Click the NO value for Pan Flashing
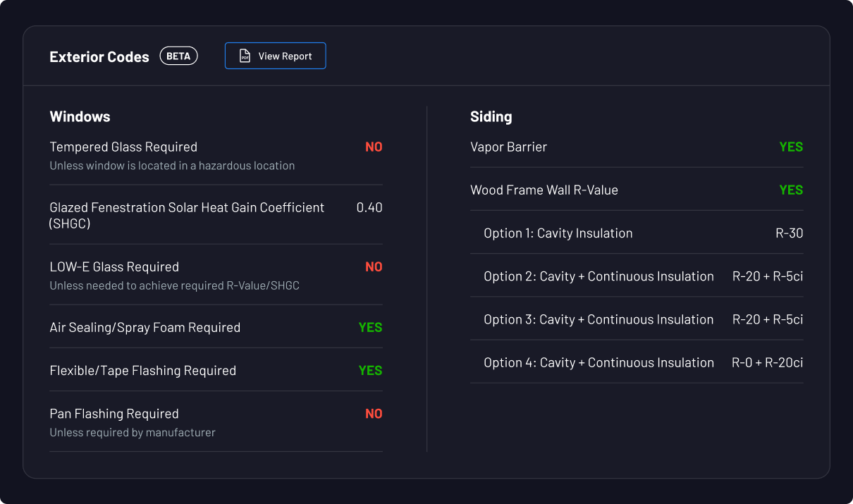This screenshot has height=504, width=853. click(374, 414)
